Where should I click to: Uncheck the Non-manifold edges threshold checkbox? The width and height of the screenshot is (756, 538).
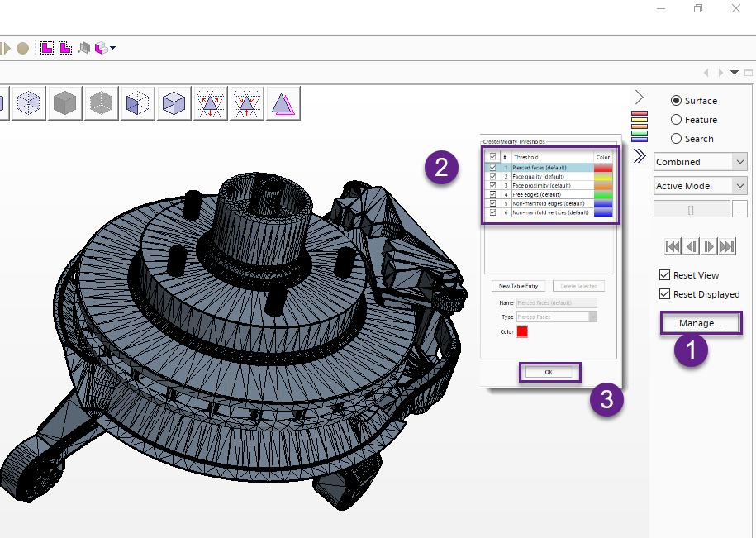pos(492,203)
